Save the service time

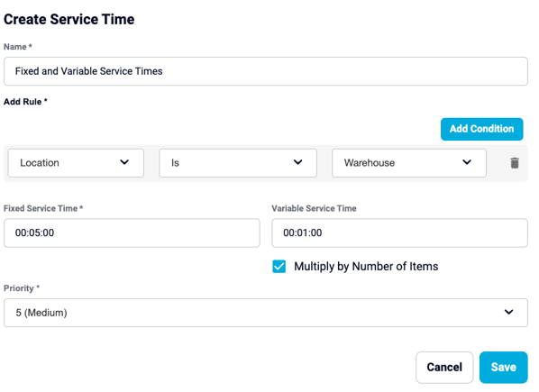tap(504, 368)
